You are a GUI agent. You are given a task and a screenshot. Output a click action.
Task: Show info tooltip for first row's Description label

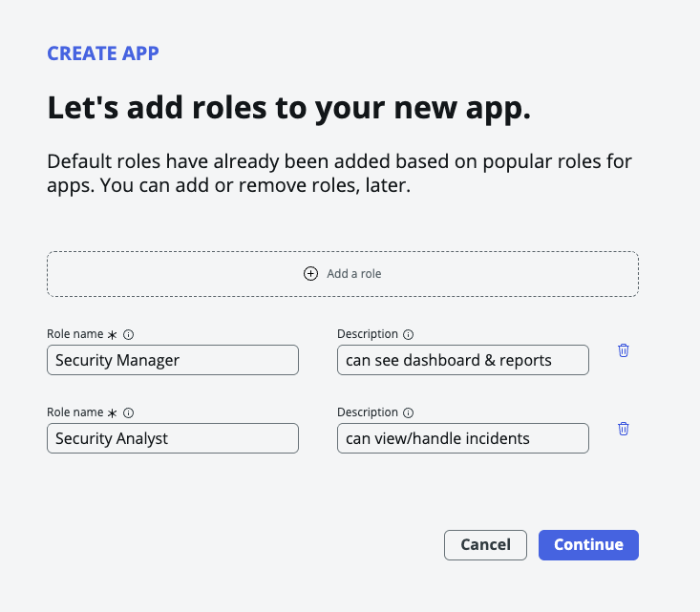click(x=408, y=335)
